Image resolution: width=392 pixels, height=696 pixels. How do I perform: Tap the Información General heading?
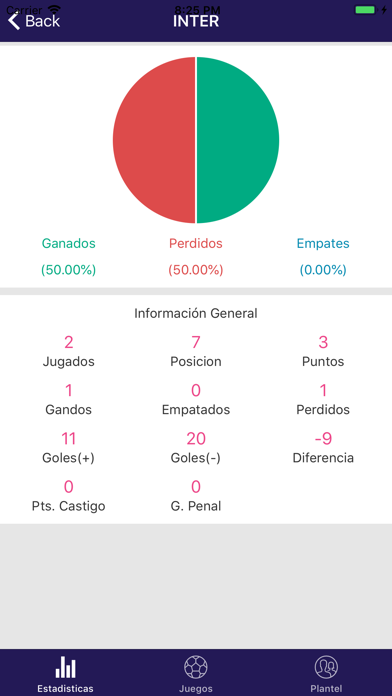[x=196, y=313]
